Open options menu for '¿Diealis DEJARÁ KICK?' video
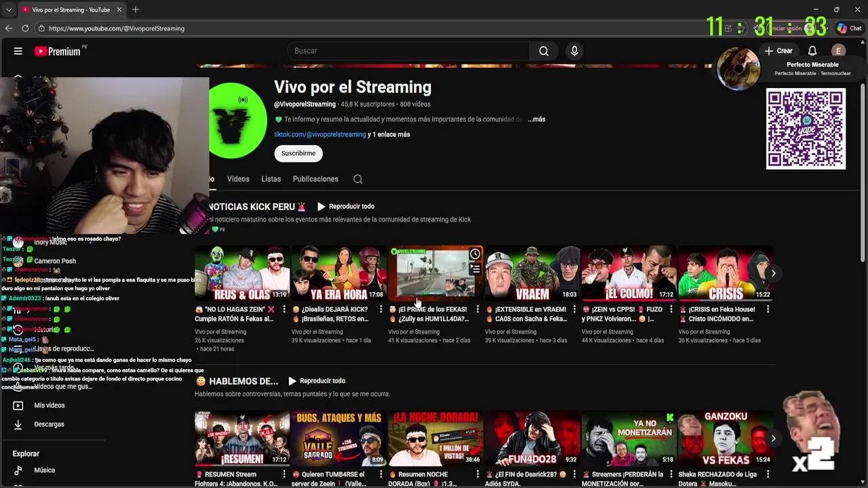 click(x=380, y=309)
